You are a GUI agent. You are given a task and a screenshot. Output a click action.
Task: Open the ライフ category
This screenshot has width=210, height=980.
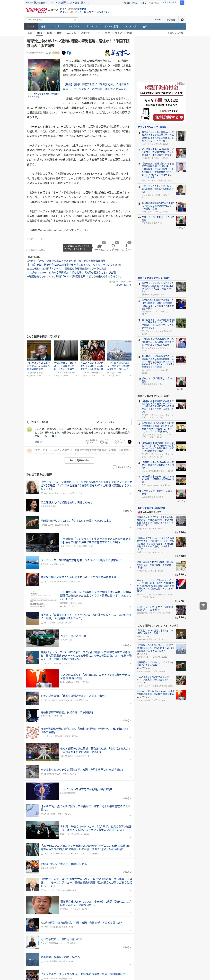[119, 33]
